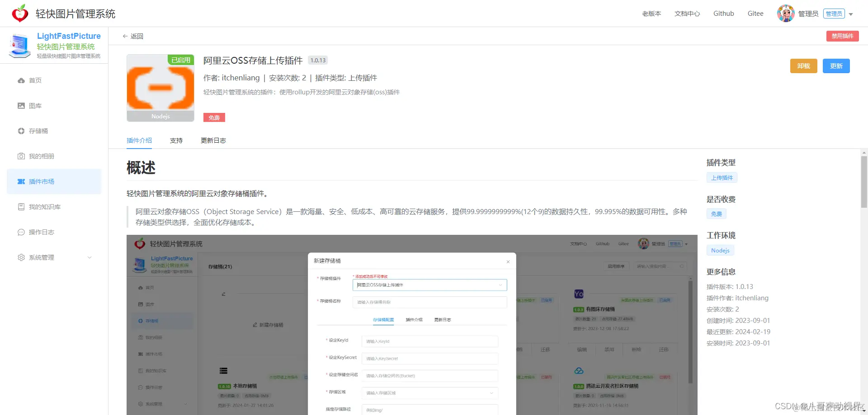Click the 返回 back link
Image resolution: width=868 pixels, height=415 pixels.
point(133,36)
